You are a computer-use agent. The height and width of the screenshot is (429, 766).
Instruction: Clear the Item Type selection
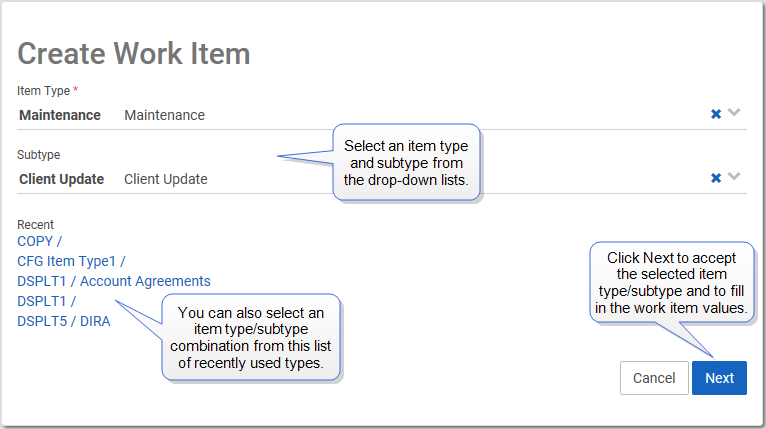coord(716,114)
